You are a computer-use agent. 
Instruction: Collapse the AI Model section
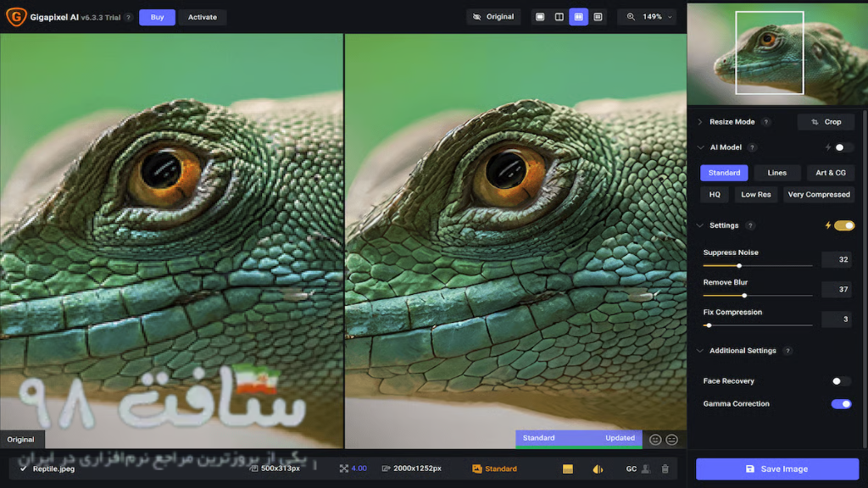(700, 147)
